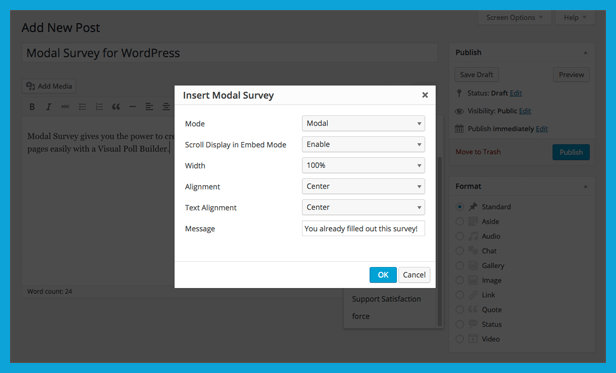The width and height of the screenshot is (616, 373).
Task: Click the Audio format music note icon
Action: (x=473, y=236)
